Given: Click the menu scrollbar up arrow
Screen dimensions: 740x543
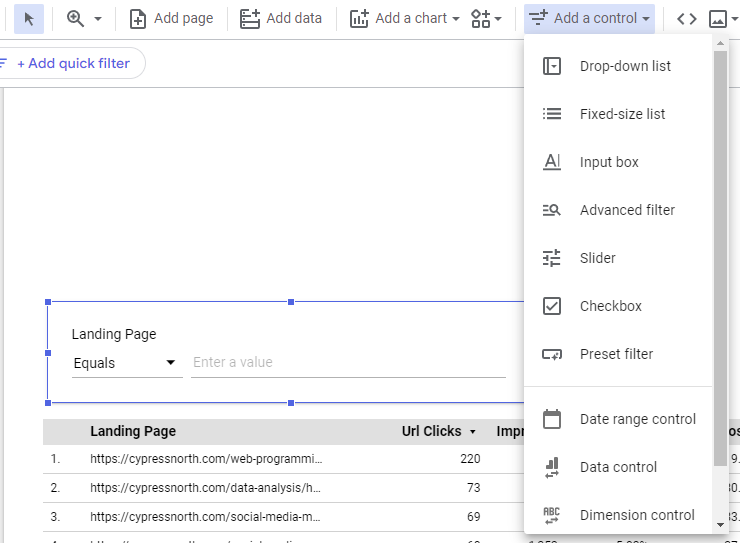Looking at the screenshot, I should pyautogui.click(x=720, y=43).
